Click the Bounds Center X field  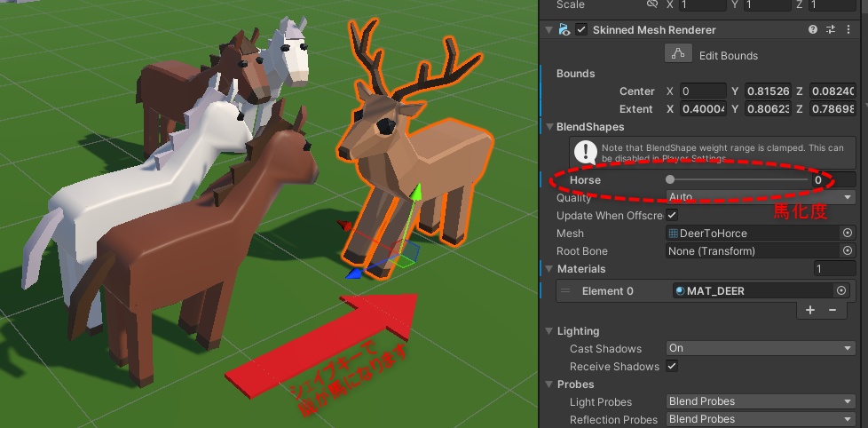point(704,91)
